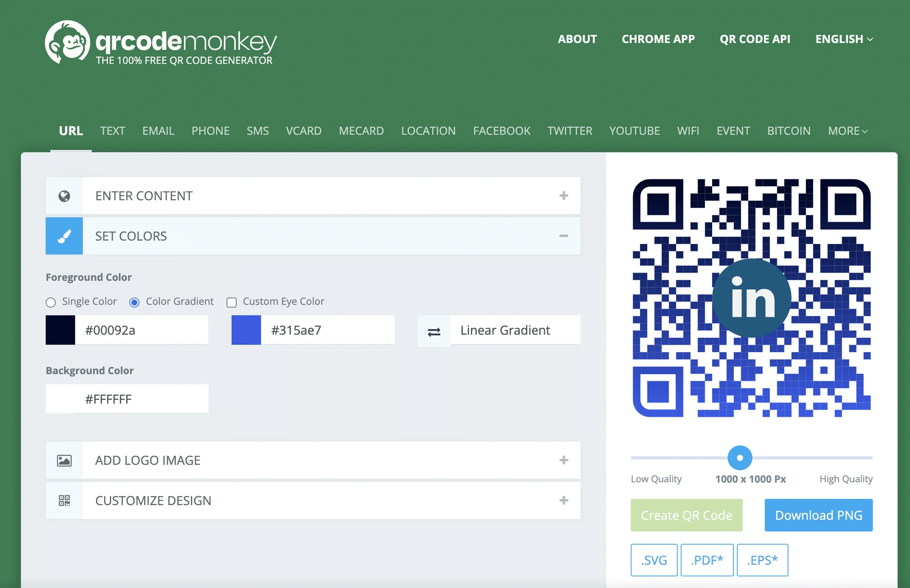Click the QR quality slider handle
The width and height of the screenshot is (910, 588).
pos(740,458)
